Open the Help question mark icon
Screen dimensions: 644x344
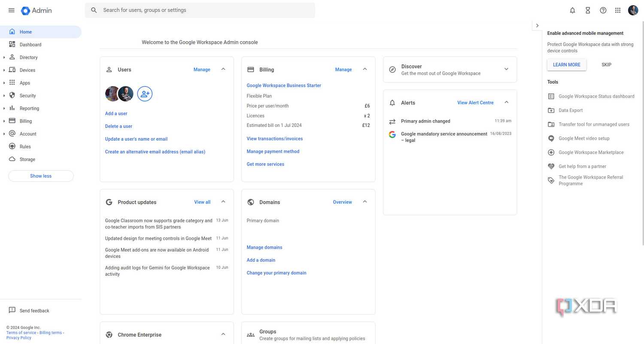click(x=603, y=10)
